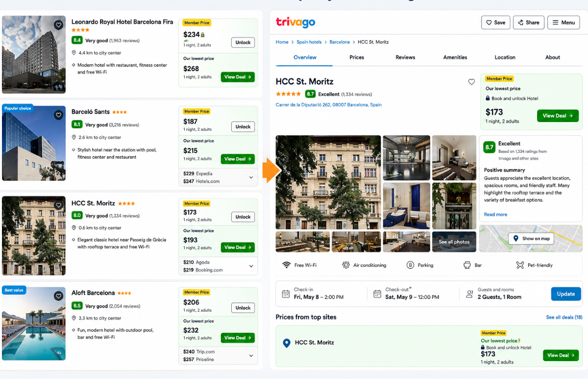Click the map pin icon beside HCC St. Moritz

point(287,343)
